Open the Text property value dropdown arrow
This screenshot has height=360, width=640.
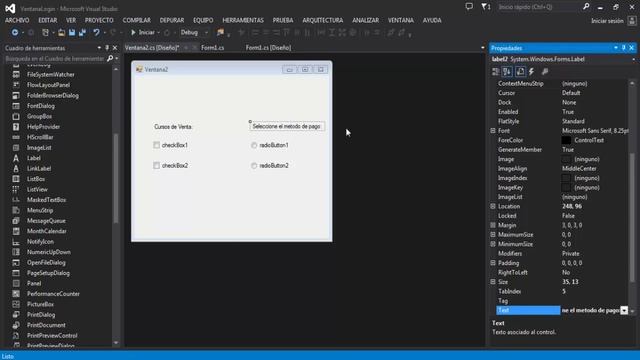(624, 311)
